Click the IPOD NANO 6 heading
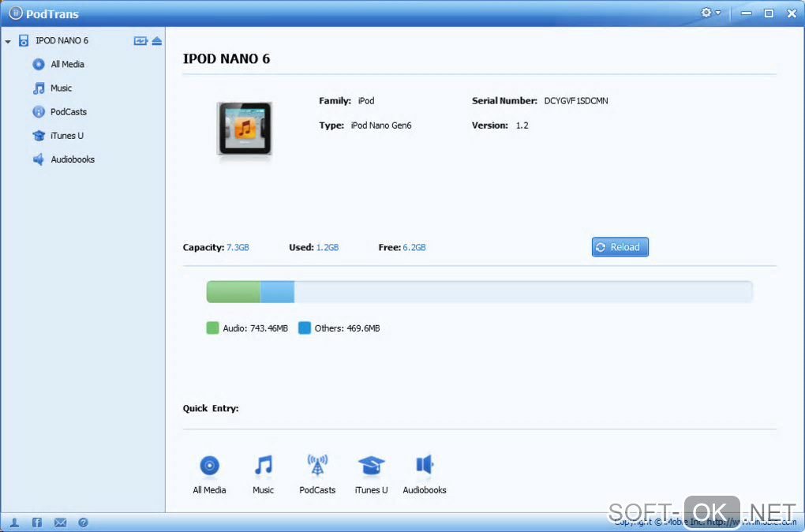The height and width of the screenshot is (532, 805). tap(227, 58)
